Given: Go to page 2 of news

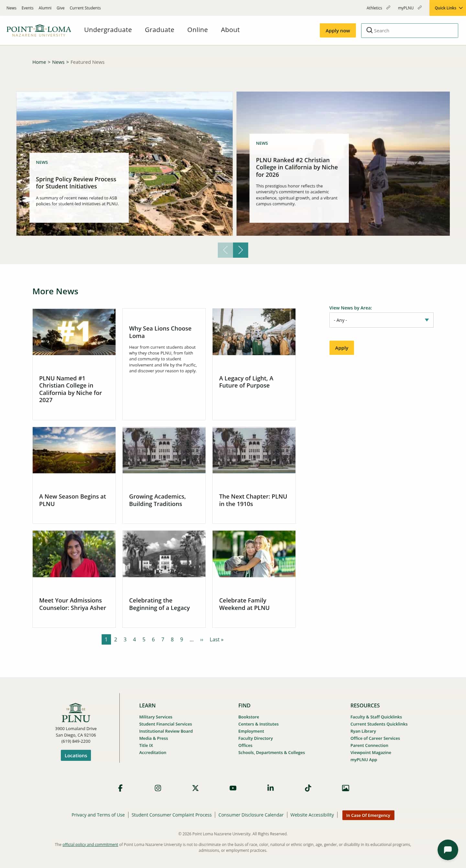Looking at the screenshot, I should click(x=116, y=639).
